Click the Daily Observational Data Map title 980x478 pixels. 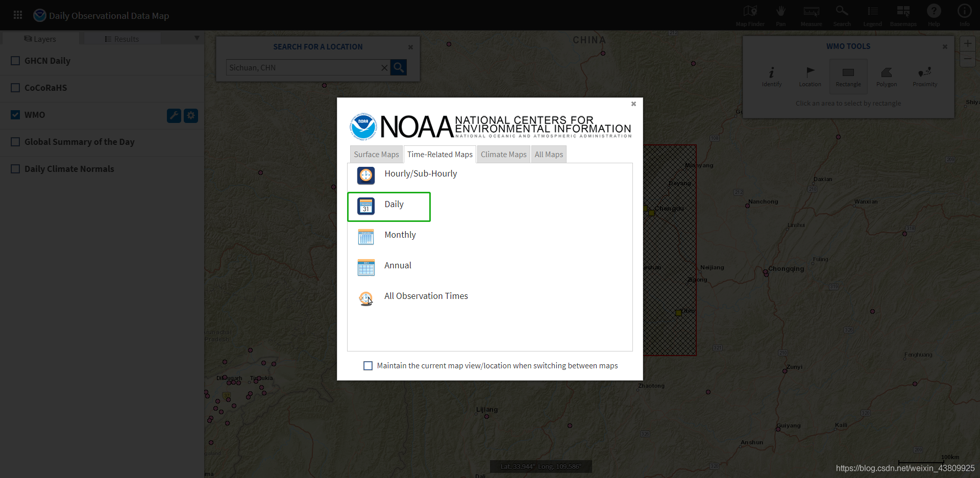pyautogui.click(x=109, y=16)
